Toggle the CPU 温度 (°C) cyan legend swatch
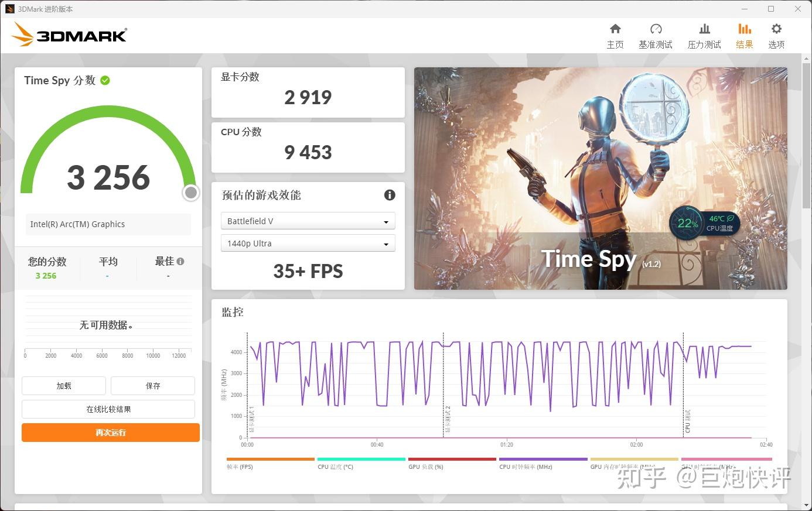 tap(361, 459)
